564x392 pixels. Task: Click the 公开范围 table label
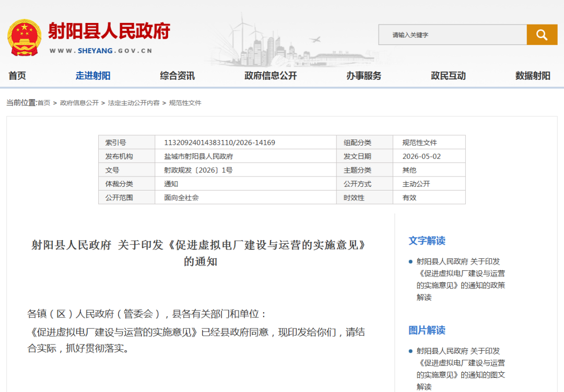pos(119,197)
